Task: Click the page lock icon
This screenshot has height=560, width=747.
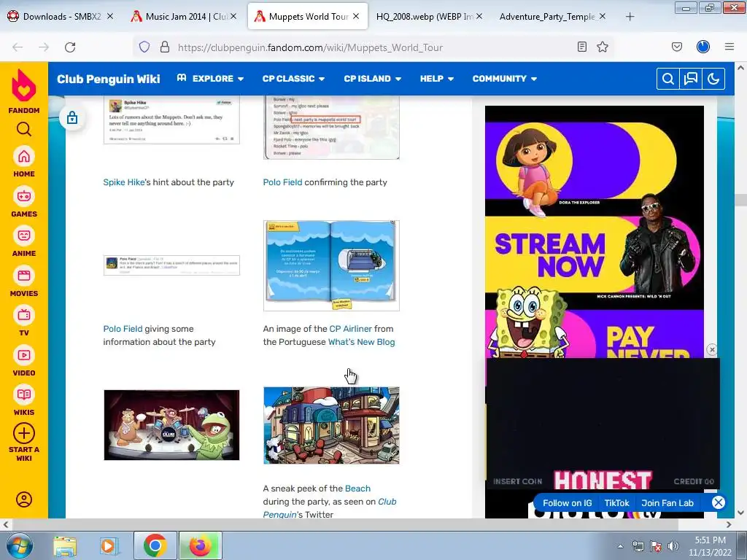Action: pos(72,117)
